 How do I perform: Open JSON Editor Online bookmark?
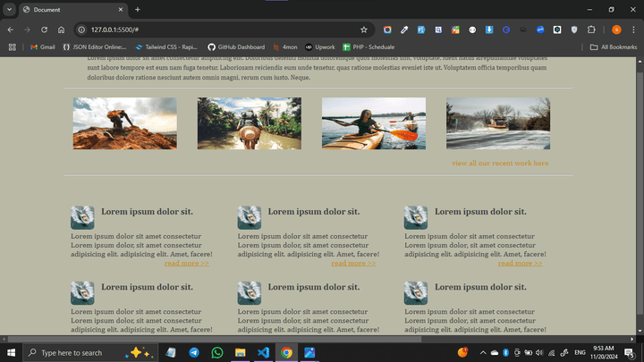pyautogui.click(x=95, y=47)
